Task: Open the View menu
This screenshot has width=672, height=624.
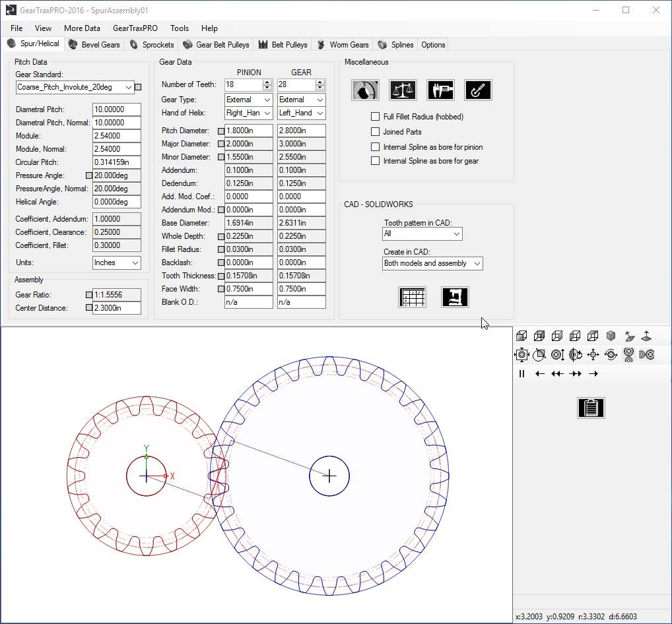Action: [x=43, y=28]
